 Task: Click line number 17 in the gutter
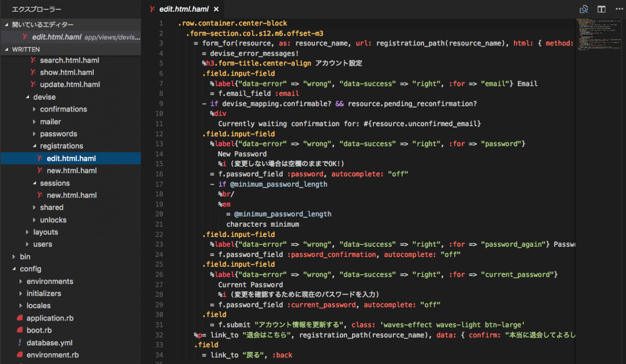point(158,184)
